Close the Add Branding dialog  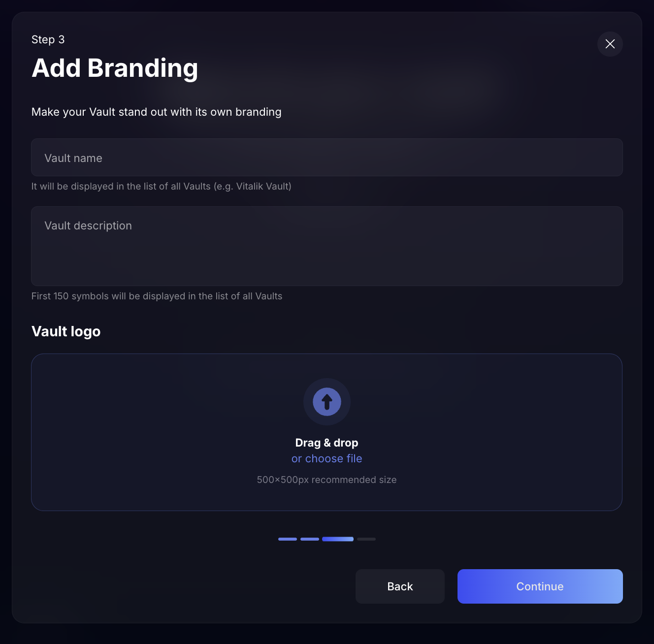(610, 44)
